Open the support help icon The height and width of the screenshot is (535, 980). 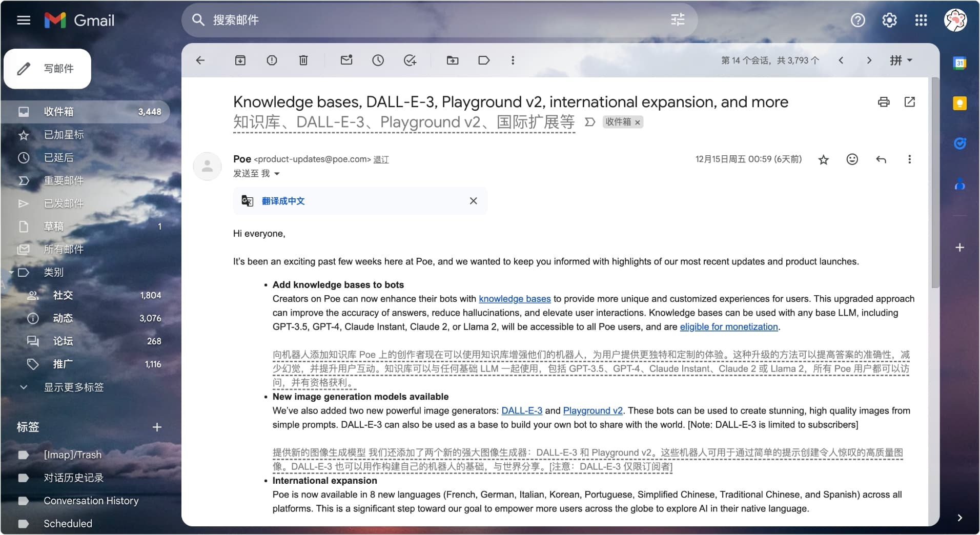857,20
